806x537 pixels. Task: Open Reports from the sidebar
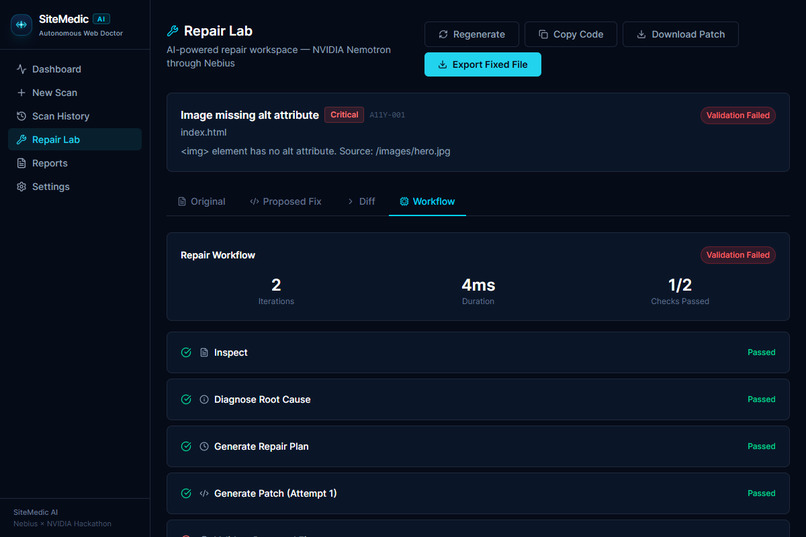click(x=75, y=163)
